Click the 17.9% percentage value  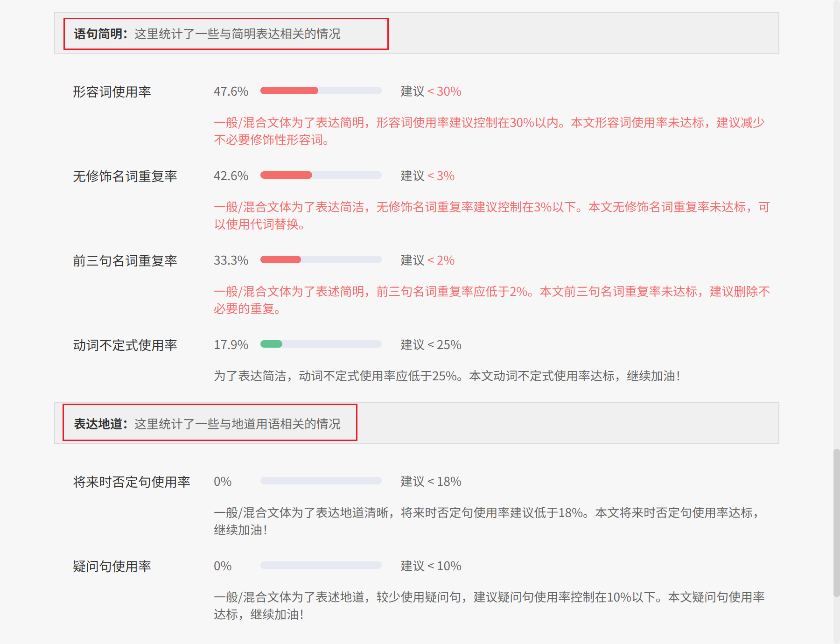pos(231,345)
